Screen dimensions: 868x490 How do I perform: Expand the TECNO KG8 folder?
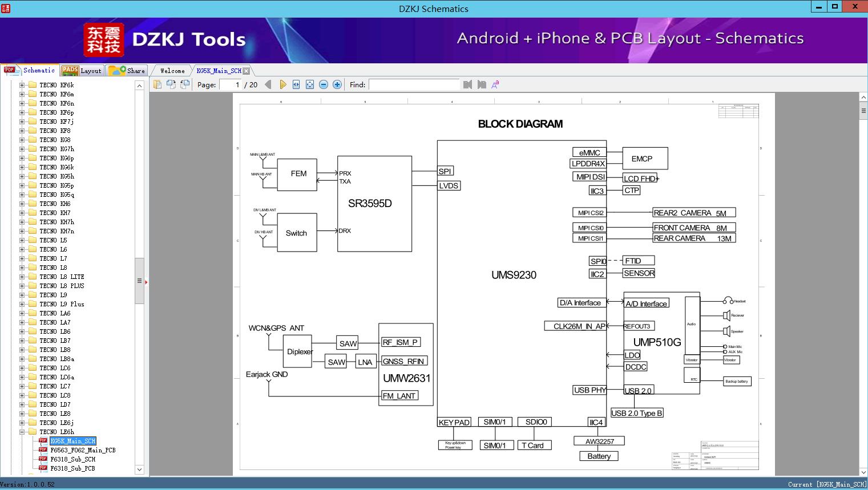pyautogui.click(x=22, y=140)
